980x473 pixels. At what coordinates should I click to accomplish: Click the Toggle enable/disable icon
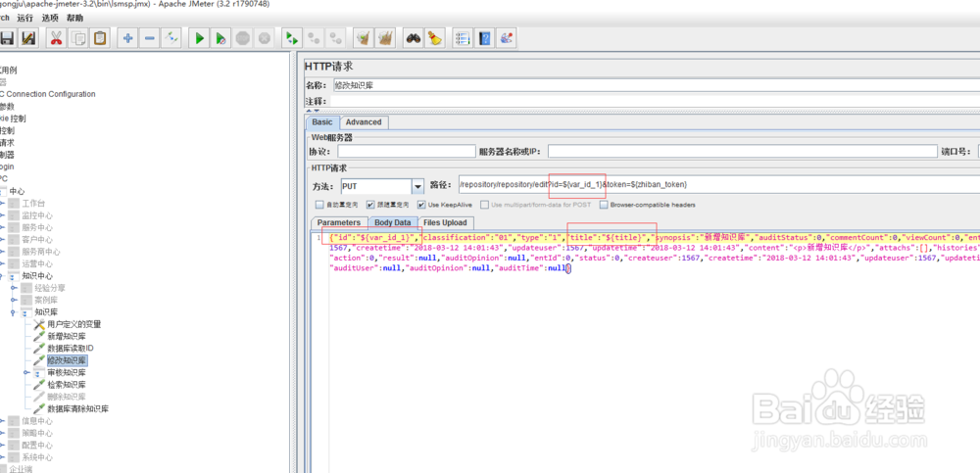(171, 38)
